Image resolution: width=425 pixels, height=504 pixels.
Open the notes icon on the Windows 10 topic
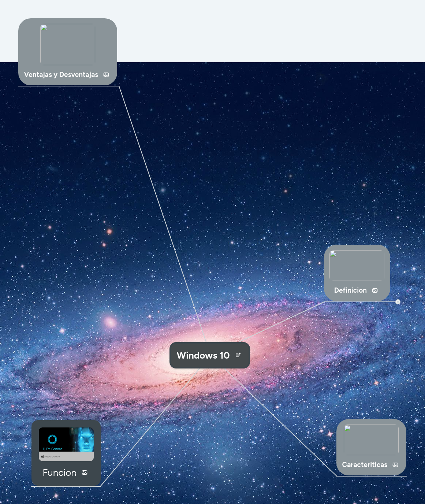tap(238, 355)
